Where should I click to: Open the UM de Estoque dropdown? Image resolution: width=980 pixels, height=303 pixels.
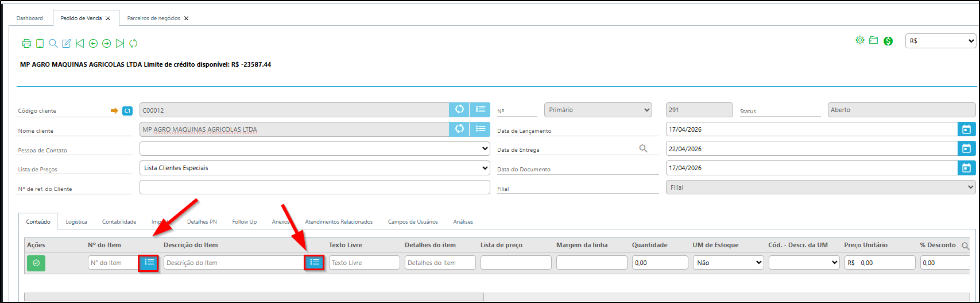point(727,263)
